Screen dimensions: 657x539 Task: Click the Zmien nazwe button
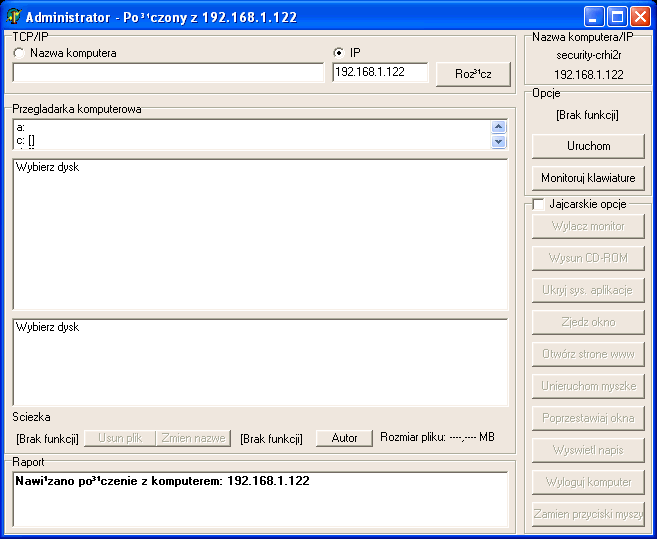193,438
